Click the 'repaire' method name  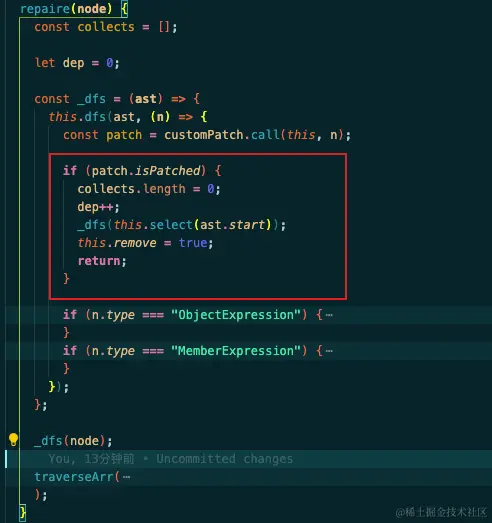pos(45,8)
